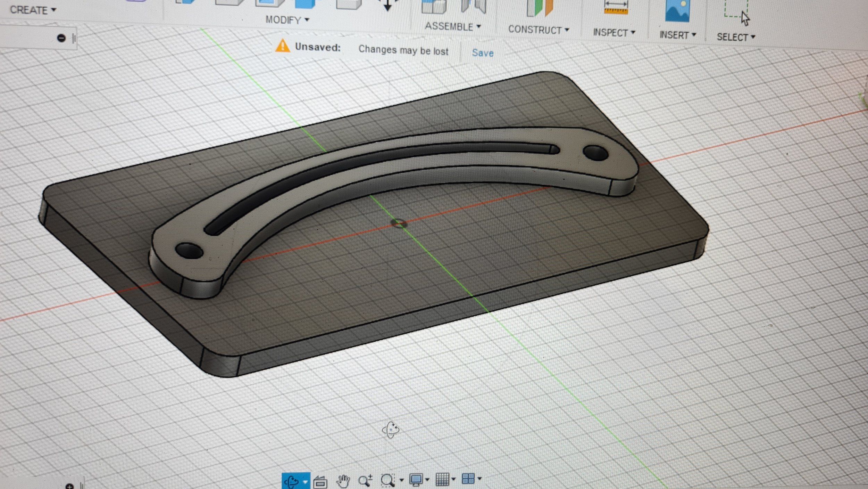
Task: Click the Zoom Window magnifier icon
Action: [387, 480]
